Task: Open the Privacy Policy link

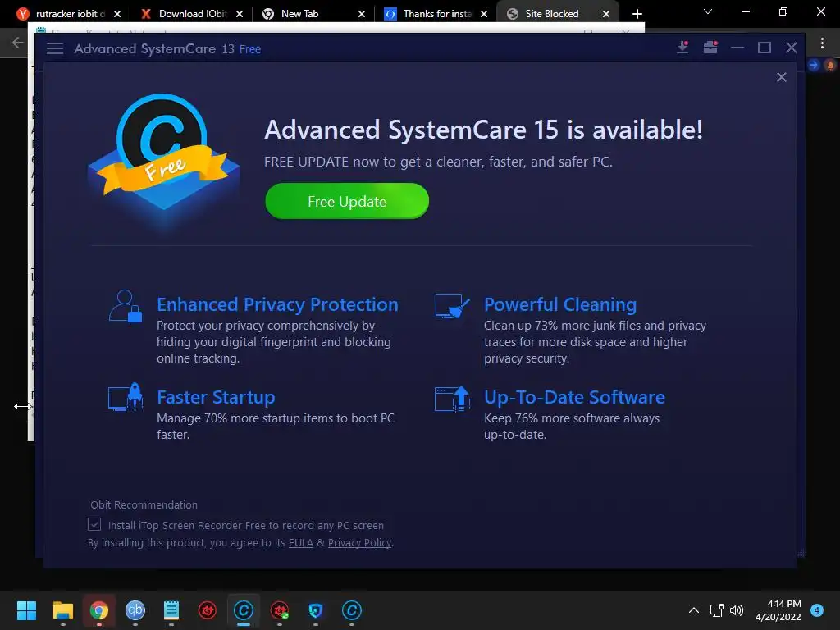Action: tap(359, 543)
